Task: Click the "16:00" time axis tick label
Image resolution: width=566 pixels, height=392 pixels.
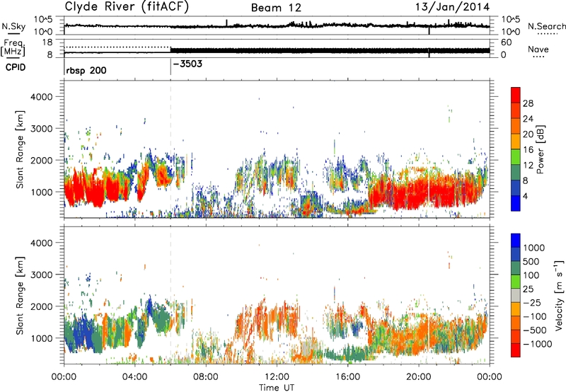Action: point(347,377)
